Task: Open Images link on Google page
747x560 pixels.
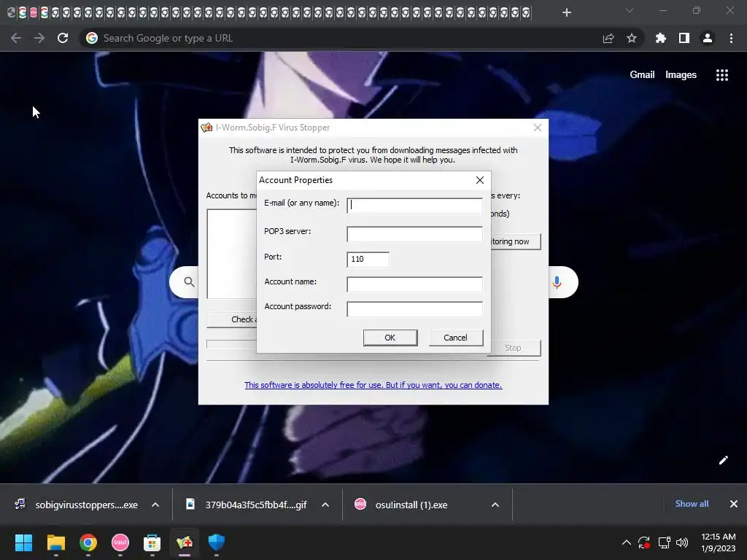Action: coord(681,75)
